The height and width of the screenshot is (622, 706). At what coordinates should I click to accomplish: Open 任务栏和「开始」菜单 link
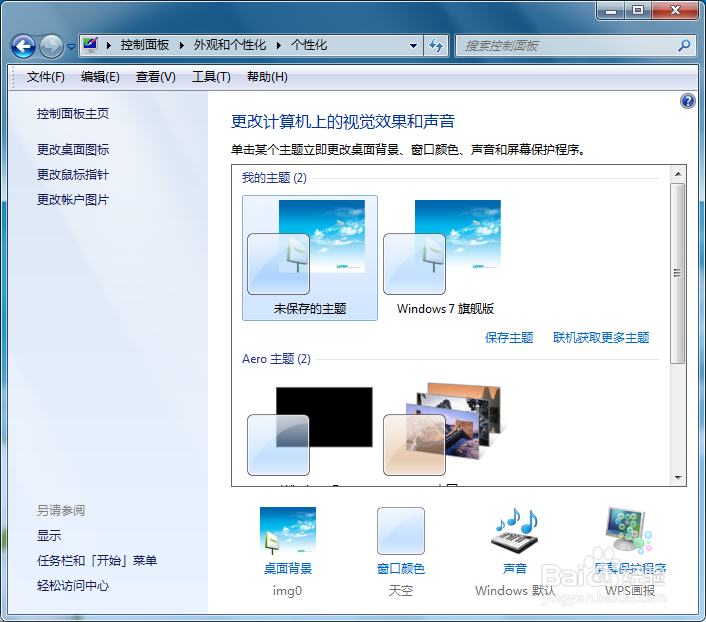tap(97, 561)
